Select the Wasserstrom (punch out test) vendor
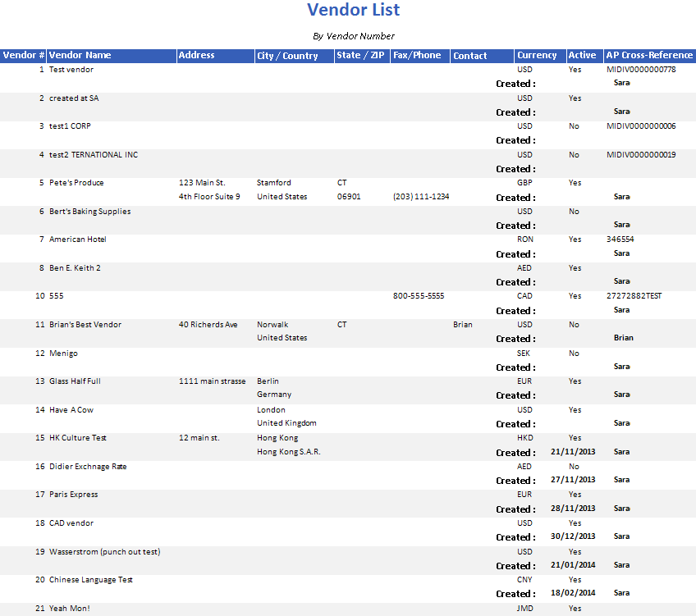 (104, 552)
